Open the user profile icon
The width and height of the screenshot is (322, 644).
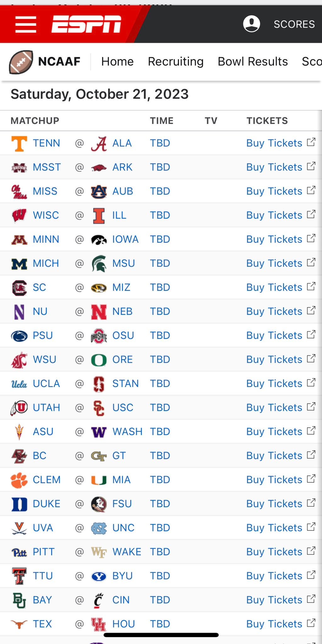(x=252, y=24)
